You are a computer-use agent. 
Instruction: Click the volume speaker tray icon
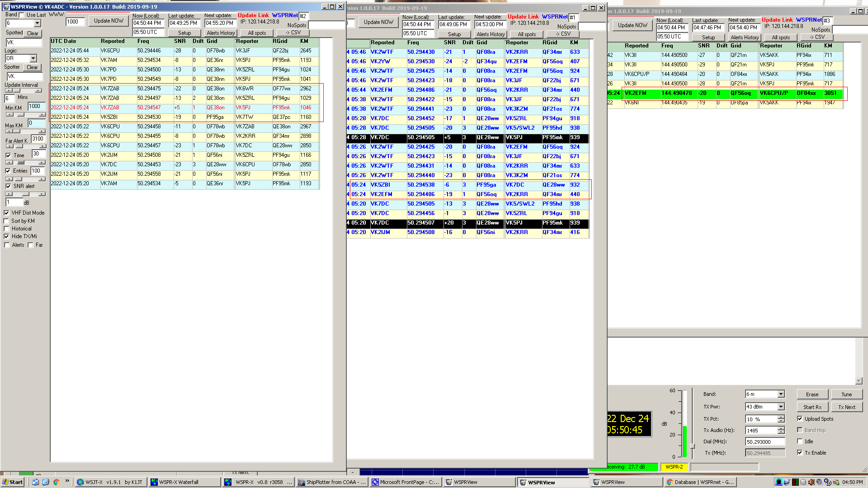coord(811,482)
